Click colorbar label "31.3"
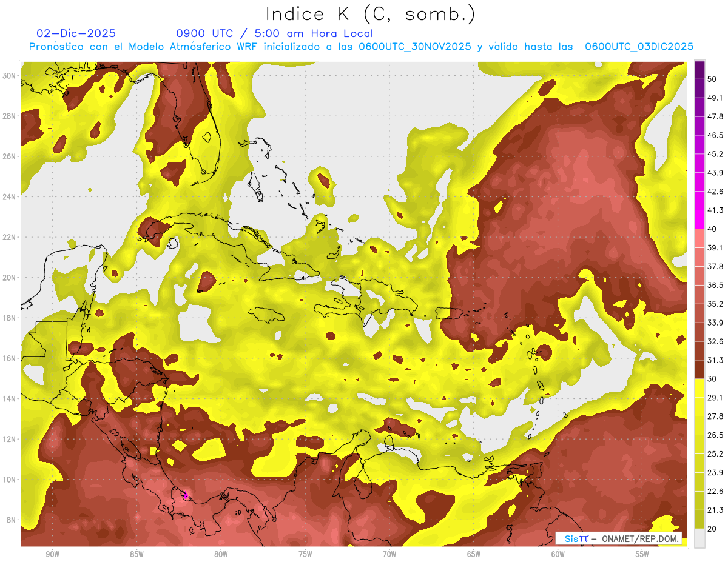The width and height of the screenshot is (728, 562). coord(715,360)
